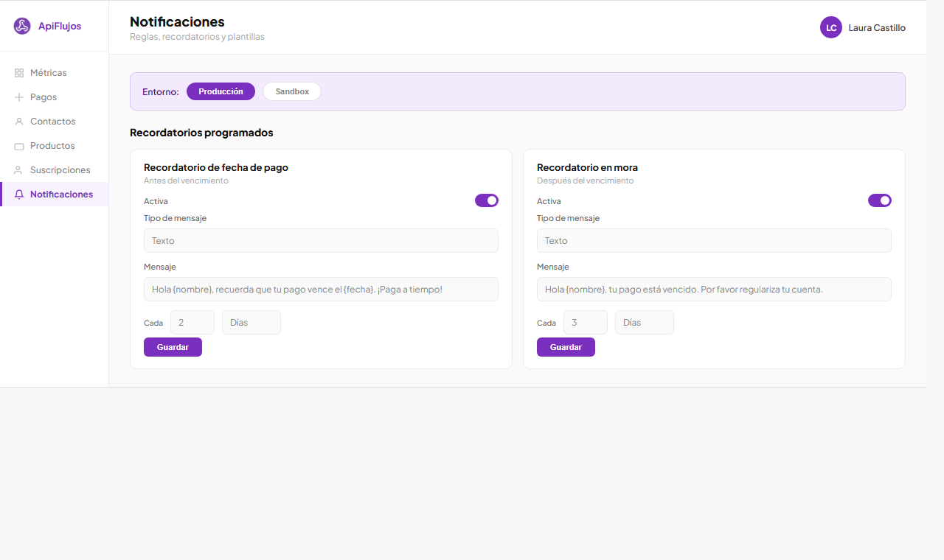Turn off the Recordatorio en mora toggle
Image resolution: width=944 pixels, height=560 pixels.
(879, 200)
